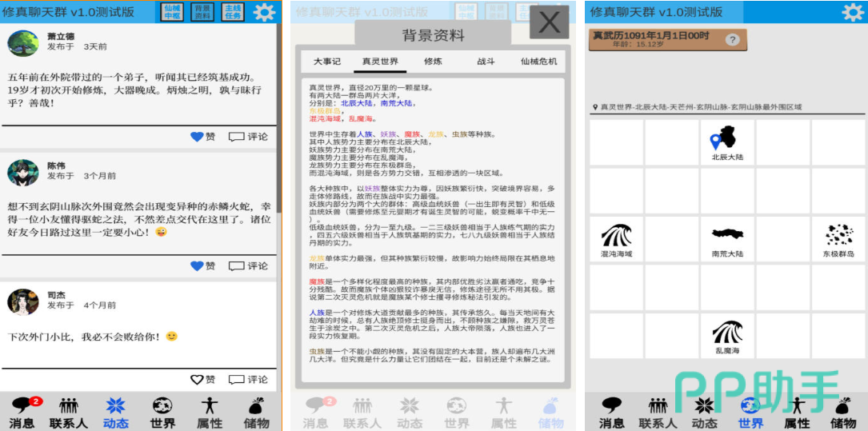Open the 仙械中枢 button in feed header

(172, 11)
